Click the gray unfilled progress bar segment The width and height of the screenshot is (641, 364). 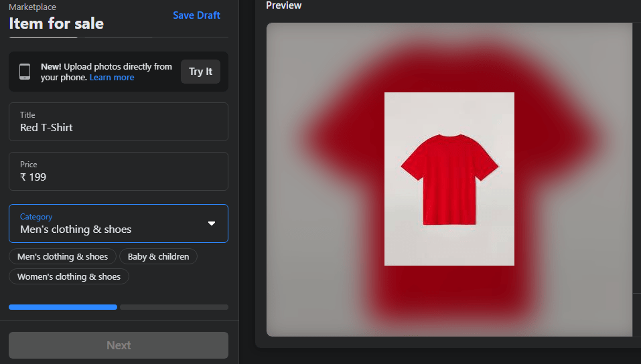[x=174, y=307]
